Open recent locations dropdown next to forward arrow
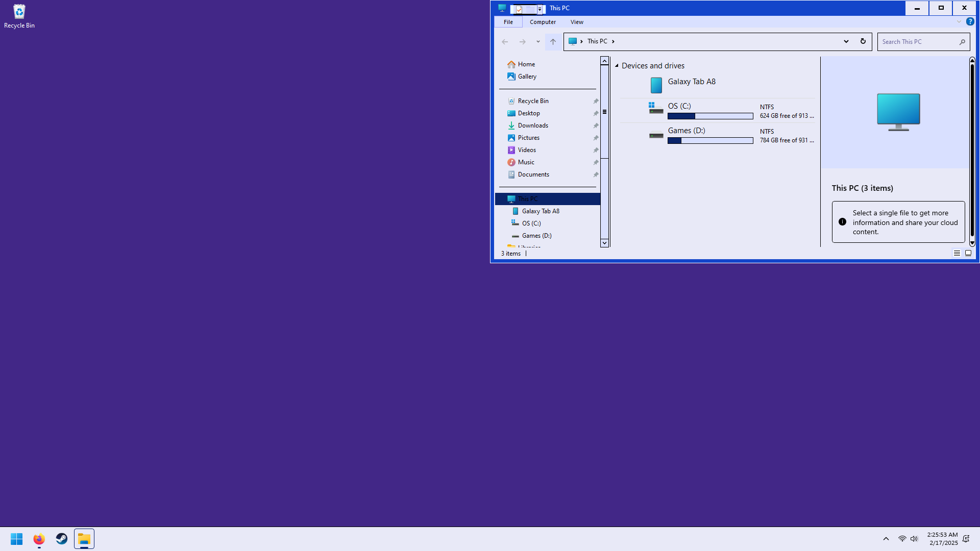Image resolution: width=980 pixels, height=551 pixels. [x=537, y=41]
